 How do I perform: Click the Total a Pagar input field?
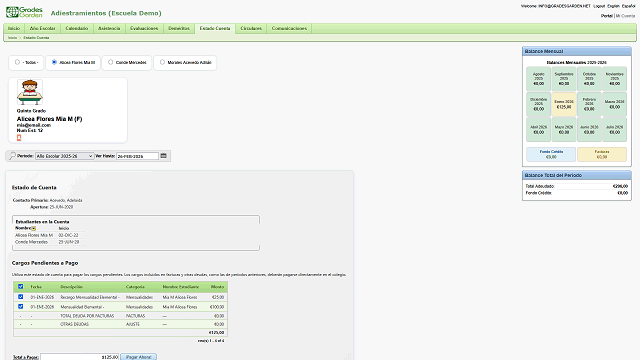80,357
